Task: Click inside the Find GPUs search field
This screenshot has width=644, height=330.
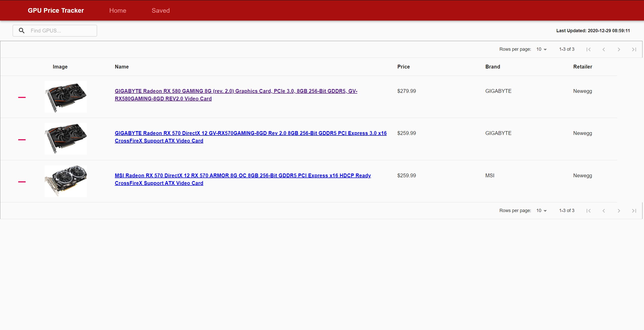Action: [x=61, y=30]
